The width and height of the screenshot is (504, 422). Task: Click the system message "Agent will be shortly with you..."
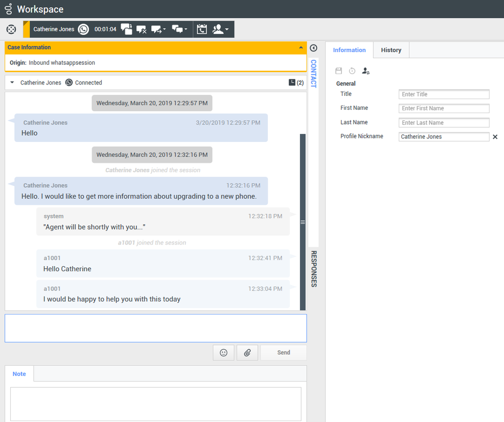pos(163,221)
